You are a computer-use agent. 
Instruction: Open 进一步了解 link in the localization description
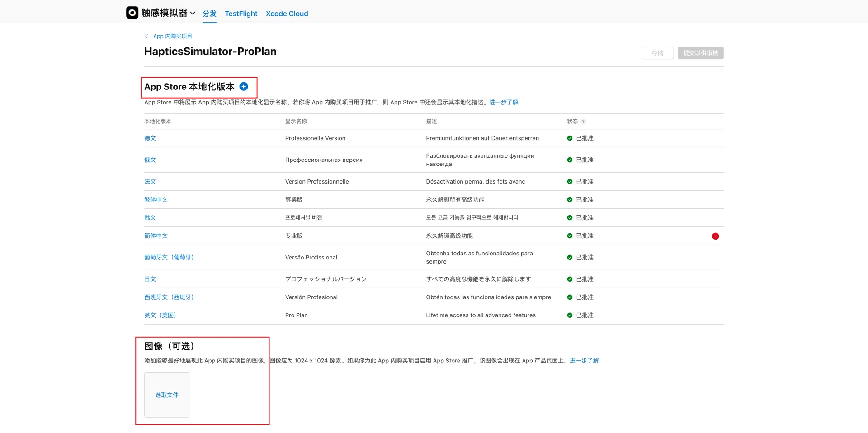pyautogui.click(x=504, y=102)
